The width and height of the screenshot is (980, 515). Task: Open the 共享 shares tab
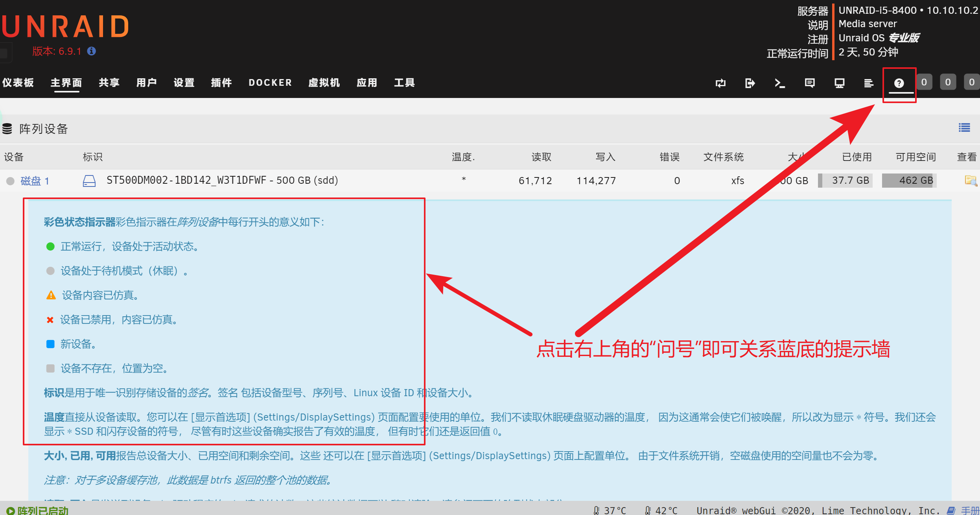(109, 83)
